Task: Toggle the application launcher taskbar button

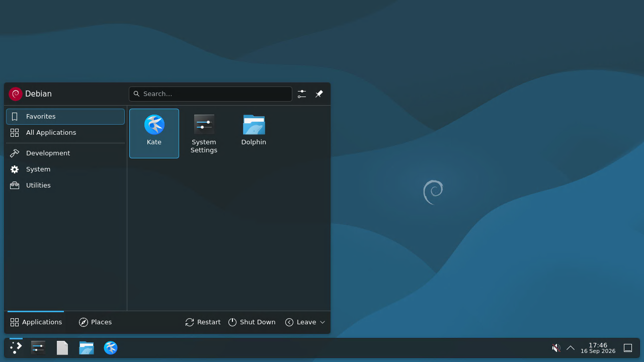Action: pos(16,348)
